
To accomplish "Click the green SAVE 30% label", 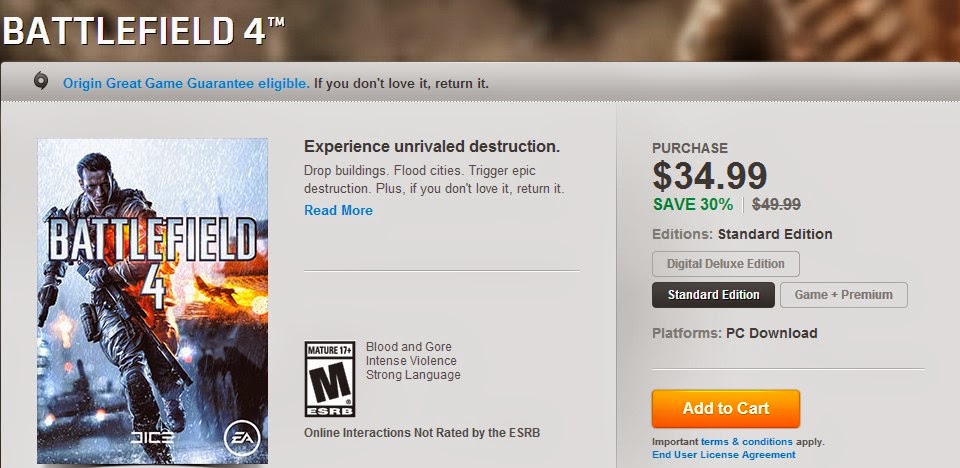I will coord(693,204).
